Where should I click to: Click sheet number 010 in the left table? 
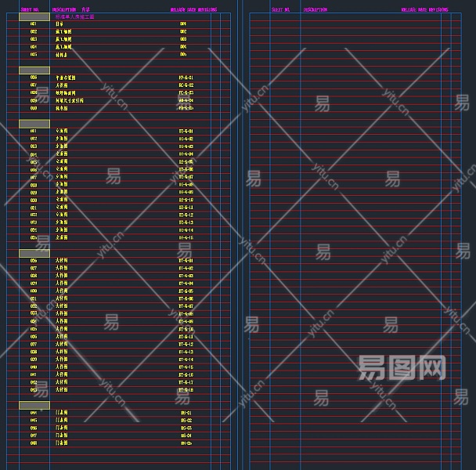34,108
